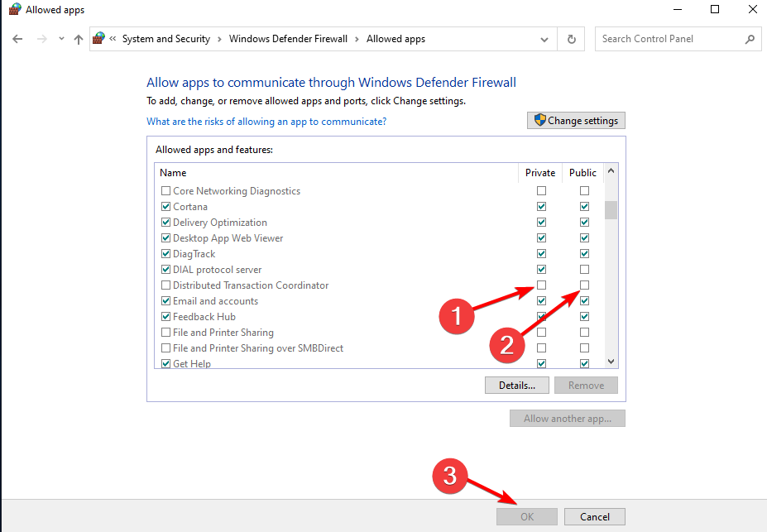Toggle Public checkbox for Feedback Hub
Image resolution: width=767 pixels, height=532 pixels.
[x=584, y=316]
